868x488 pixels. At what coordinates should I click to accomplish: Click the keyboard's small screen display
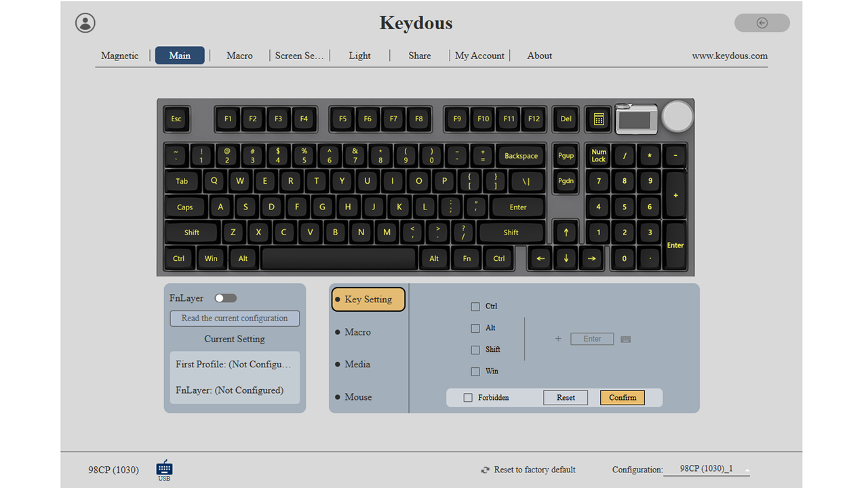pyautogui.click(x=635, y=119)
